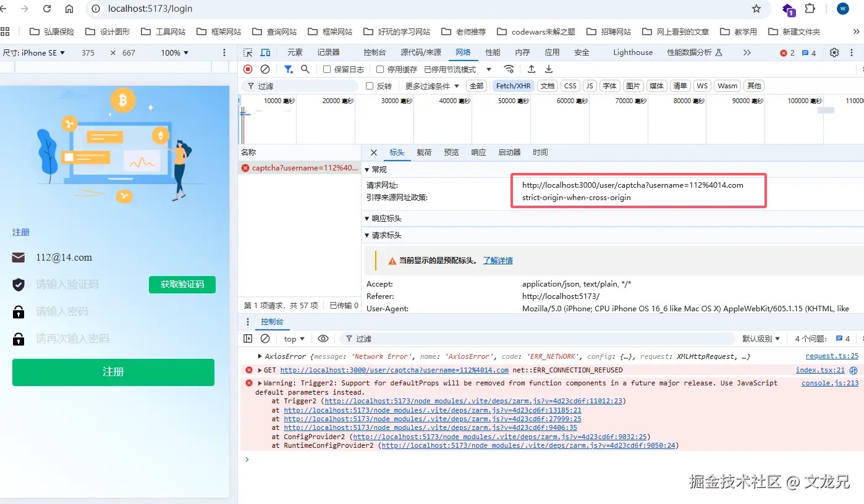Open the console drawer three-dot menu
This screenshot has width=864, height=504.
pyautogui.click(x=248, y=322)
